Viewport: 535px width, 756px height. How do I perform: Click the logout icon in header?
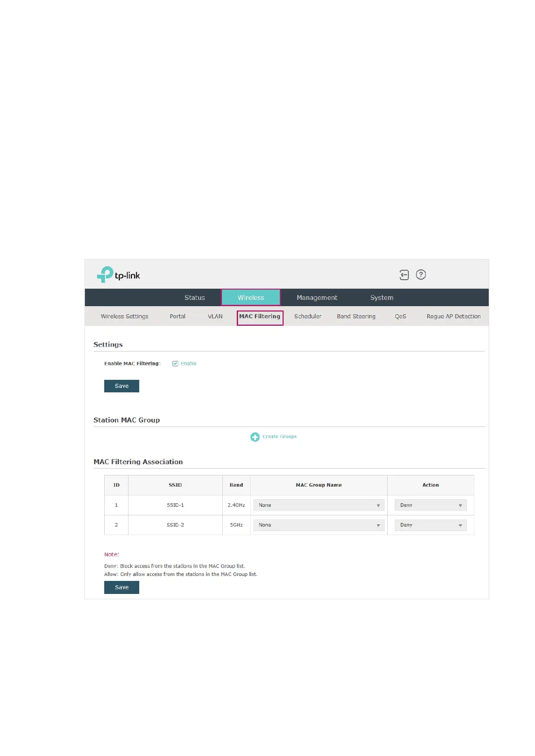[404, 275]
